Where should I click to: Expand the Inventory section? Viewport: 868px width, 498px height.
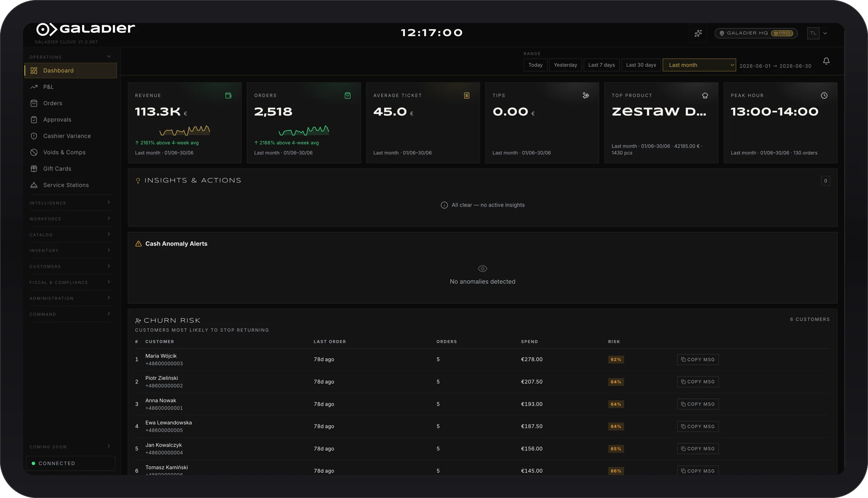pos(70,250)
